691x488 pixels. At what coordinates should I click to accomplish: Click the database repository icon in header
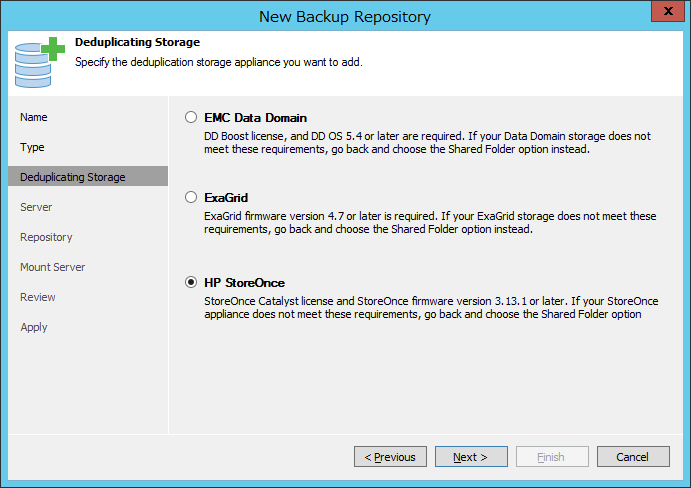tap(39, 63)
